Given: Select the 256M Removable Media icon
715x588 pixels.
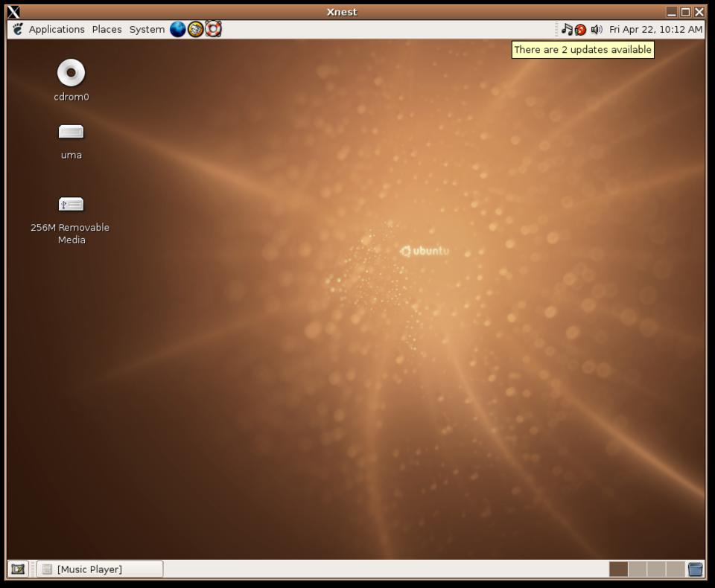Looking at the screenshot, I should pyautogui.click(x=71, y=204).
